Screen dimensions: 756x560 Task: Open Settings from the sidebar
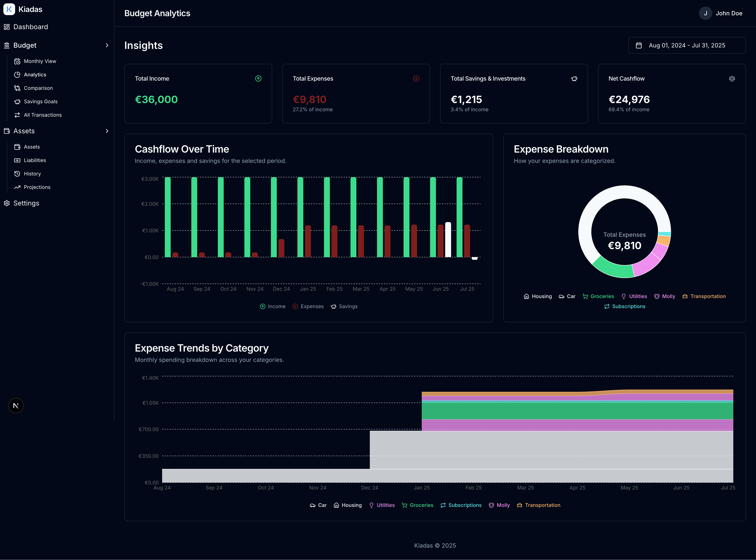26,203
